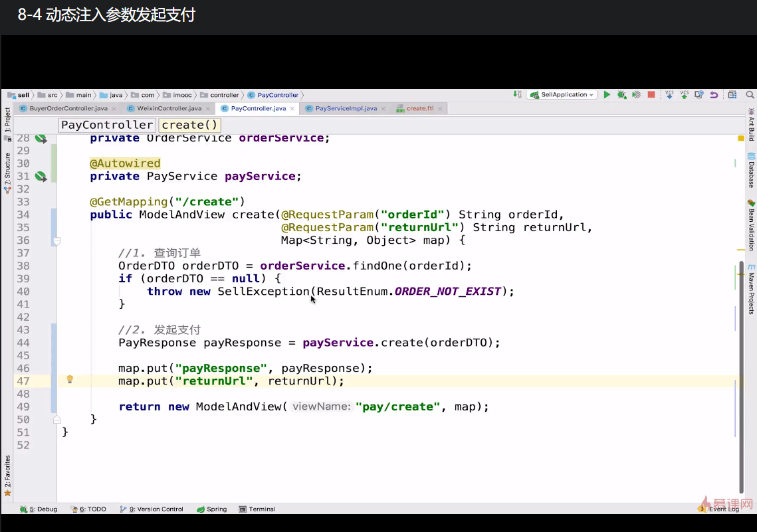The height and width of the screenshot is (532, 757).
Task: Click the "/create" mapping string
Action: click(x=207, y=202)
